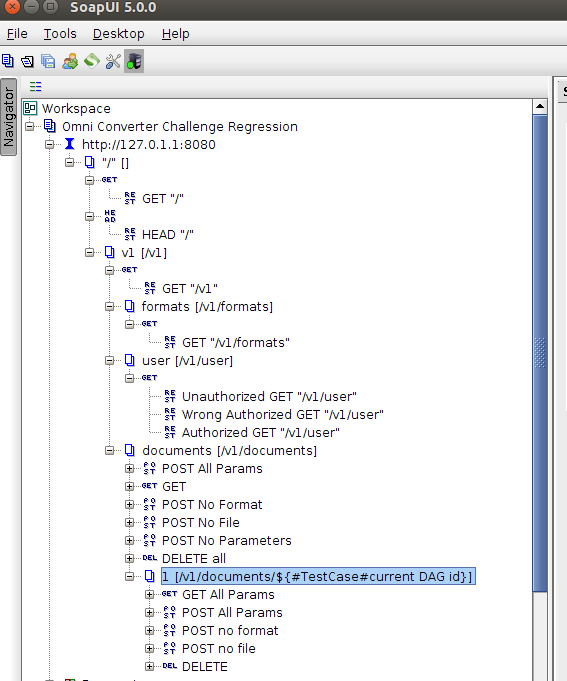Collapse the documents [/v1/documents] node
The height and width of the screenshot is (681, 567).
[109, 450]
